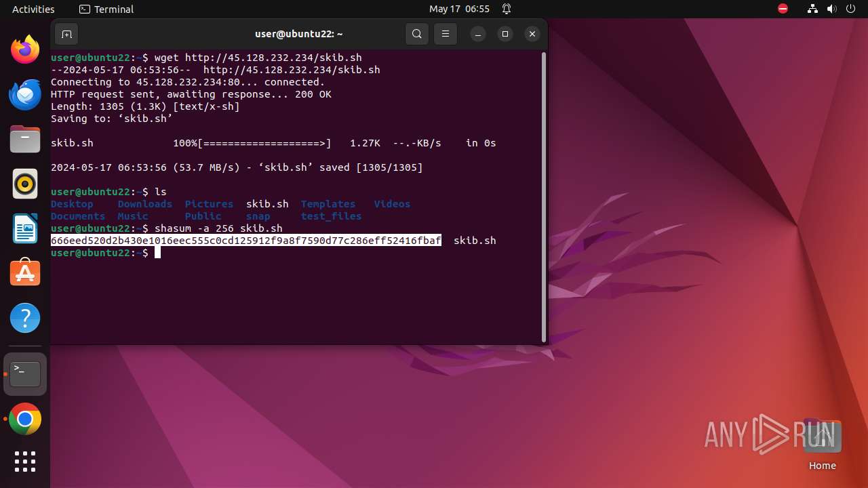Open the Home folder on desktop

tap(822, 445)
